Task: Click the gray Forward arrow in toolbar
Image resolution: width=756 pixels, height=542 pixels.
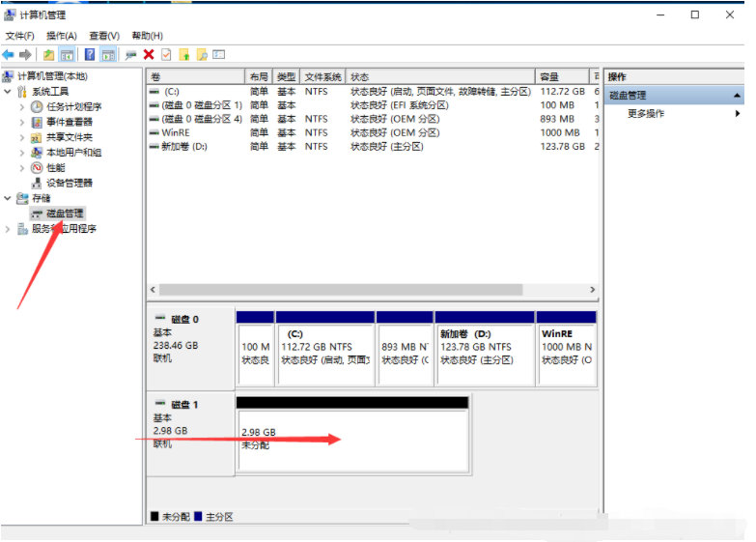Action: click(x=25, y=54)
